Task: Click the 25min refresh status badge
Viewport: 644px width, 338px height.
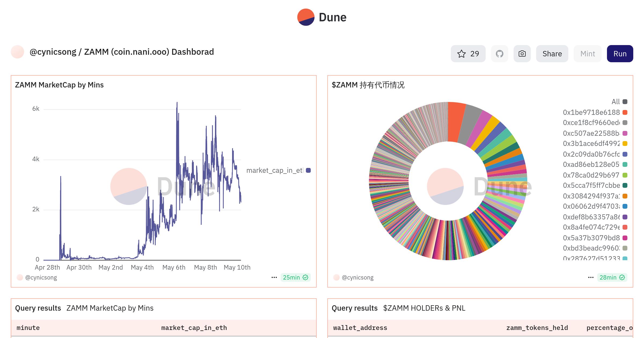Action: click(295, 277)
